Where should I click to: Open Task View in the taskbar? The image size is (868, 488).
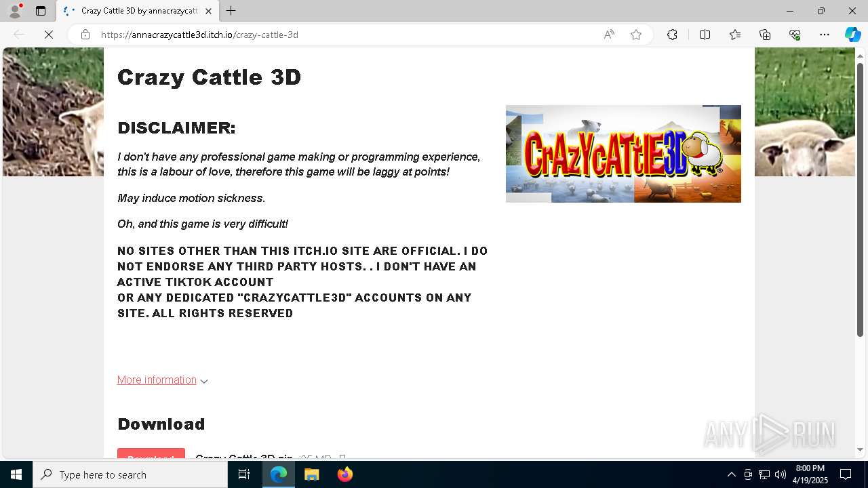[x=244, y=474]
